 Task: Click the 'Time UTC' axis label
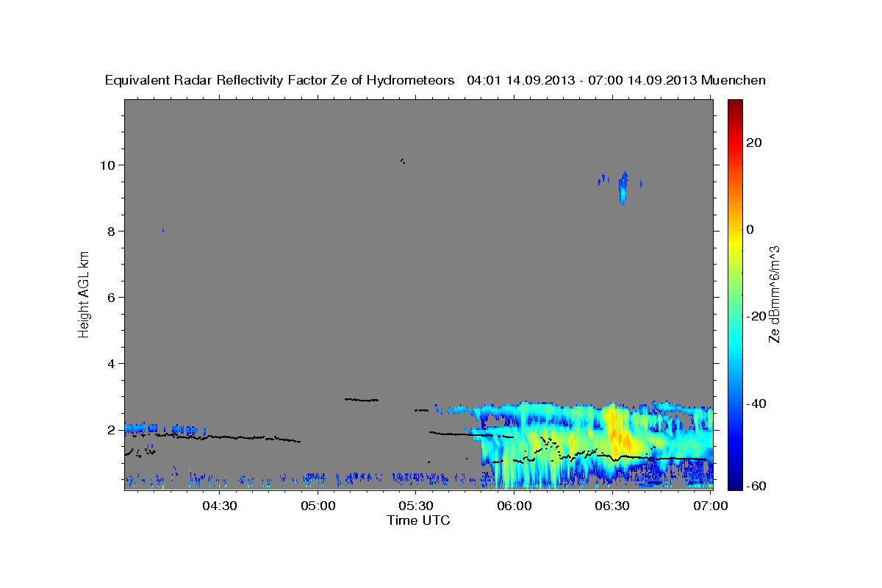point(418,520)
